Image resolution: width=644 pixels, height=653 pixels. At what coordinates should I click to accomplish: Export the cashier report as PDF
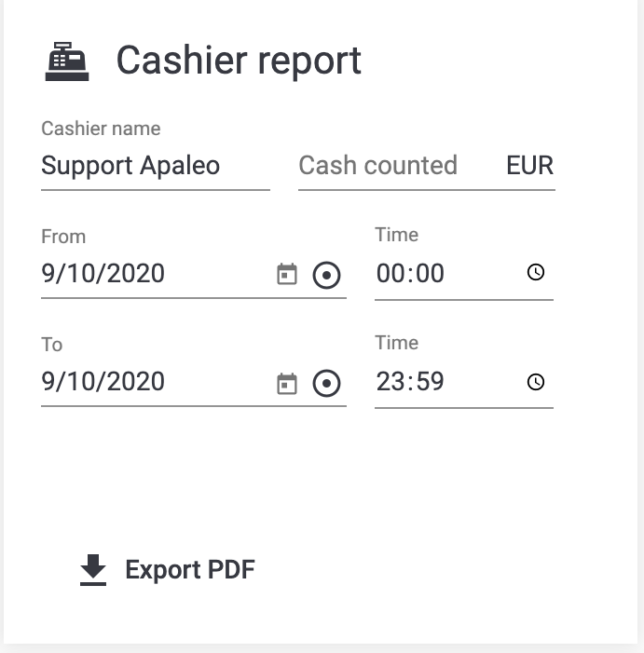(168, 570)
